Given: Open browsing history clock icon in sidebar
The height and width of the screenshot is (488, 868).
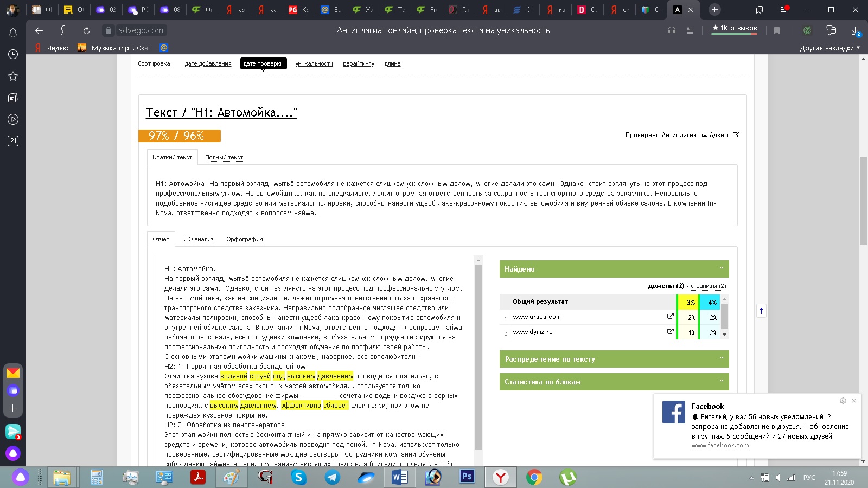Looking at the screenshot, I should [13, 54].
